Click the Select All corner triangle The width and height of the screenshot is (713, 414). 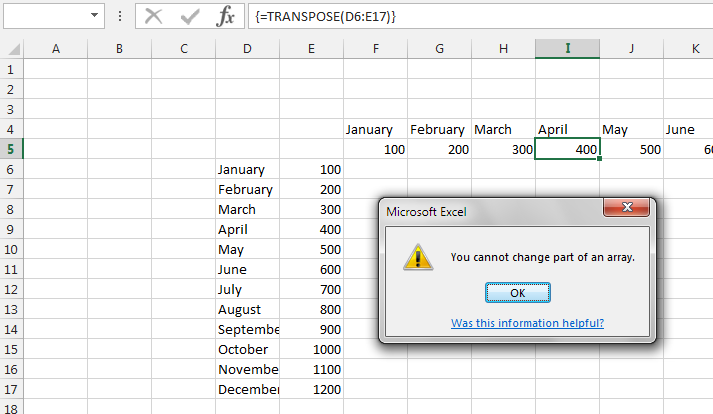(x=11, y=49)
